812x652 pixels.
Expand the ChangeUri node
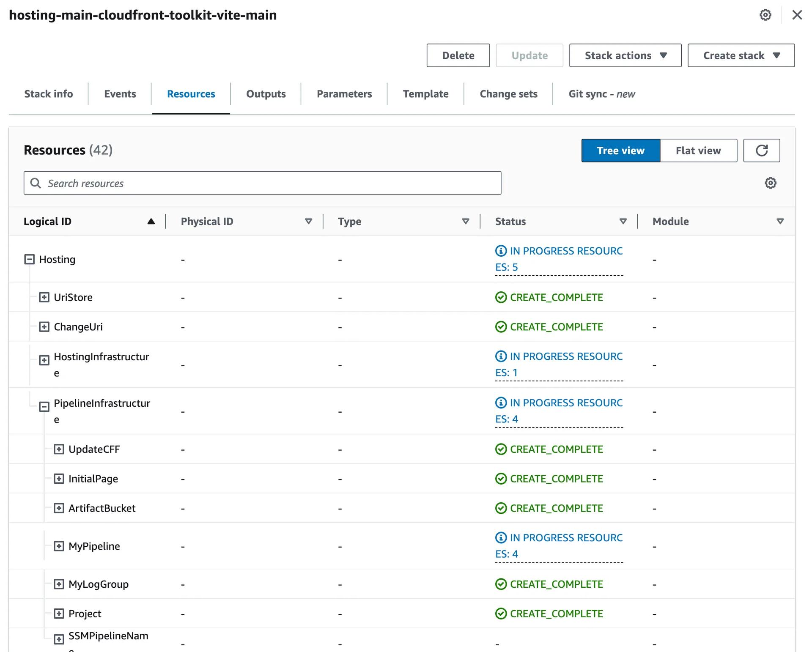pyautogui.click(x=44, y=327)
